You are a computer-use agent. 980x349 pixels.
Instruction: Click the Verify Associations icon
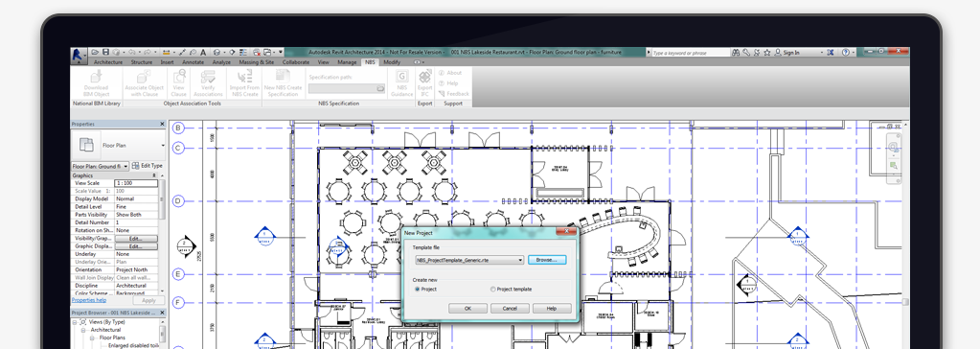click(208, 77)
